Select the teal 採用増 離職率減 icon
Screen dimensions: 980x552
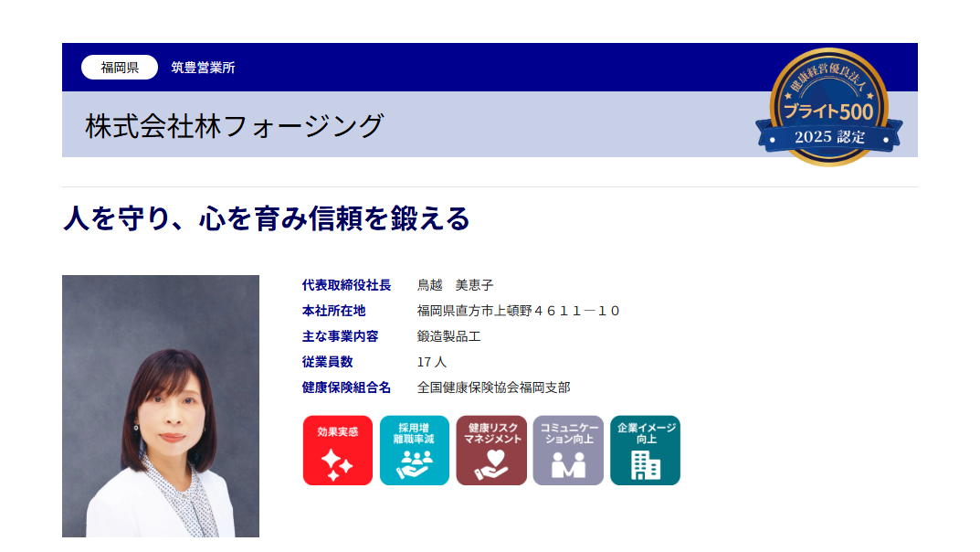414,451
